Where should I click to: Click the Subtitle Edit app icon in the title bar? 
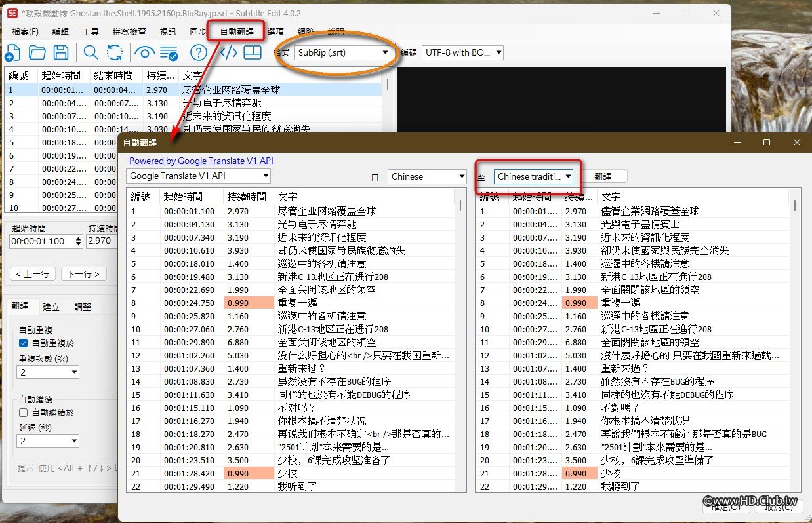tap(12, 13)
